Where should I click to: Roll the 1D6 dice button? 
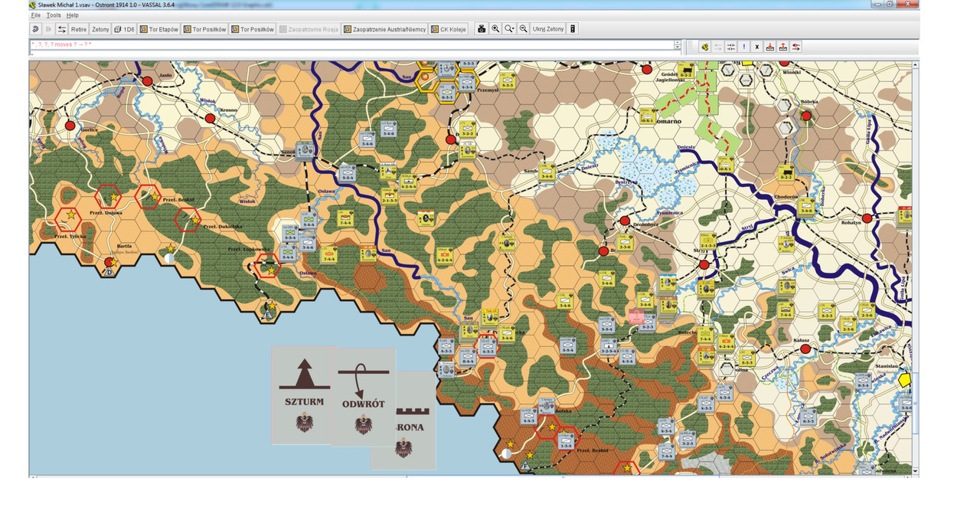point(124,29)
